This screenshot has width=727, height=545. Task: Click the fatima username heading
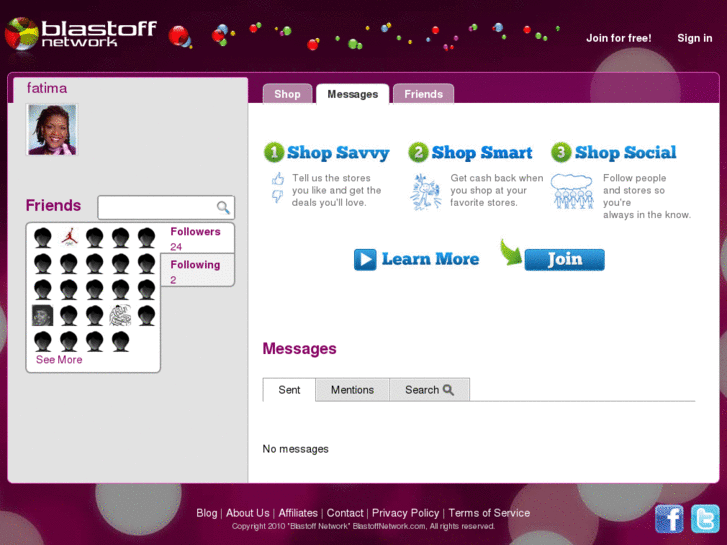(x=47, y=88)
